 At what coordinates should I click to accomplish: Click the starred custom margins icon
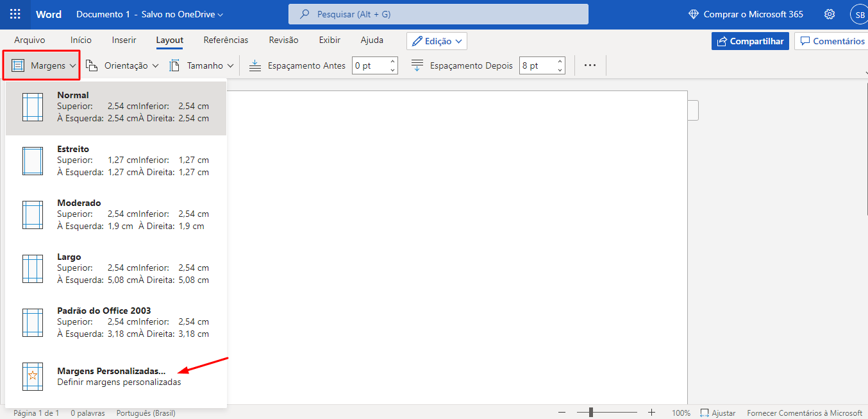point(33,376)
